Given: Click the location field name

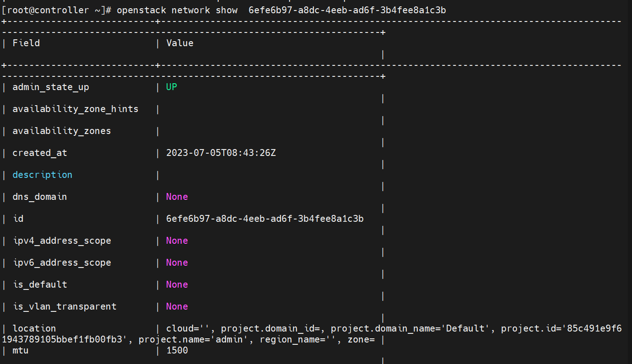Looking at the screenshot, I should (34, 328).
